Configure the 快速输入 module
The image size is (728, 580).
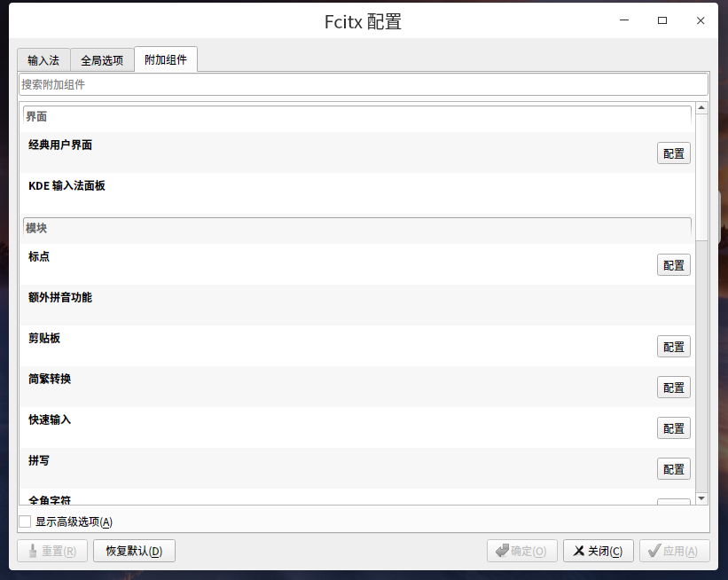pyautogui.click(x=673, y=427)
